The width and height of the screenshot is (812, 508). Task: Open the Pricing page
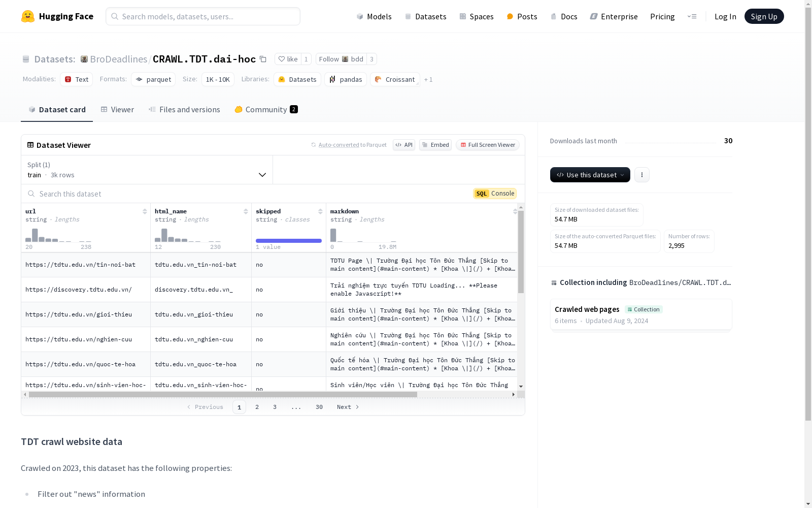[662, 16]
